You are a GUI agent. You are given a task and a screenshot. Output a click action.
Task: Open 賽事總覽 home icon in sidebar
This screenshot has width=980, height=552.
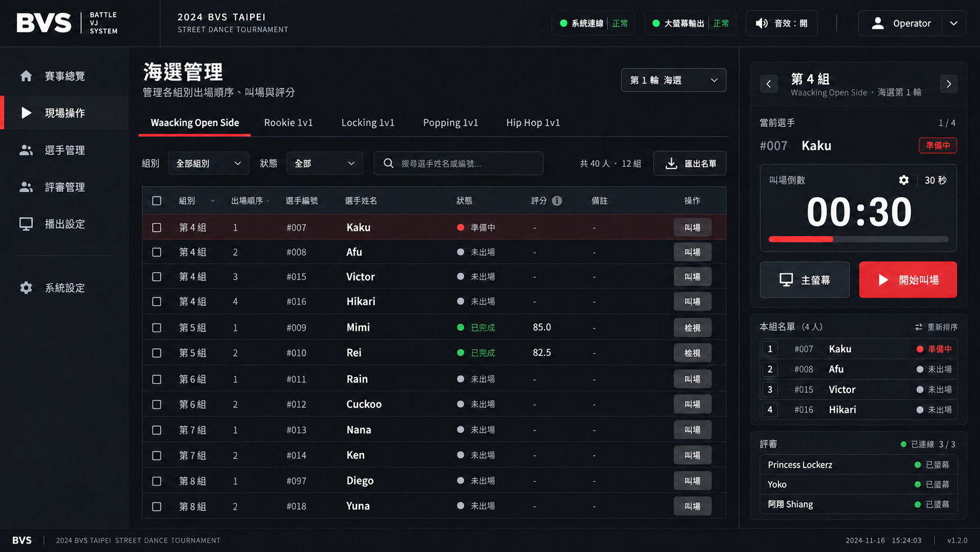pos(26,76)
